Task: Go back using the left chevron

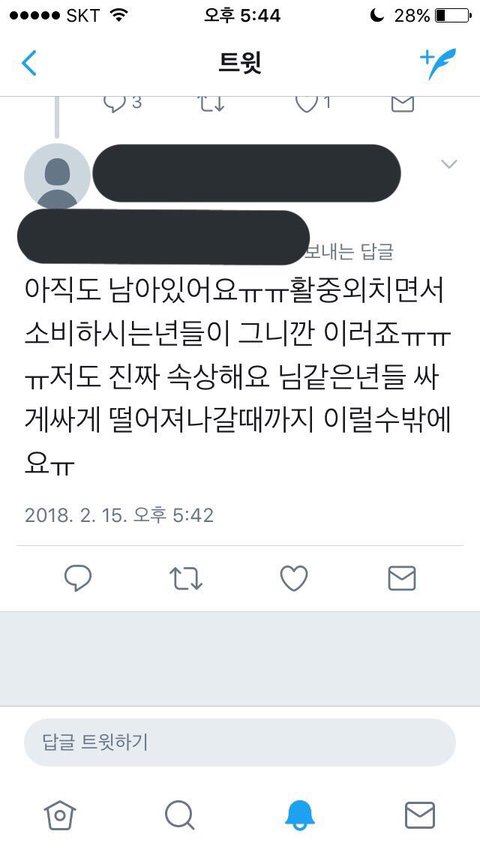Action: point(29,63)
